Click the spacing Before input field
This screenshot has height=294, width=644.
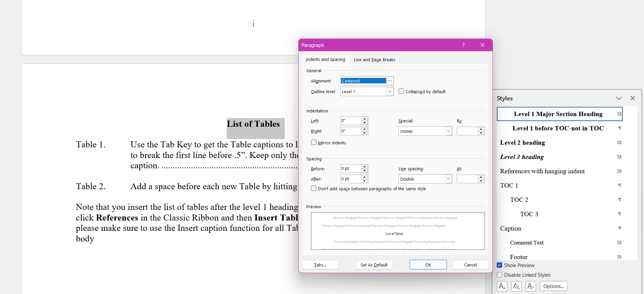(351, 169)
